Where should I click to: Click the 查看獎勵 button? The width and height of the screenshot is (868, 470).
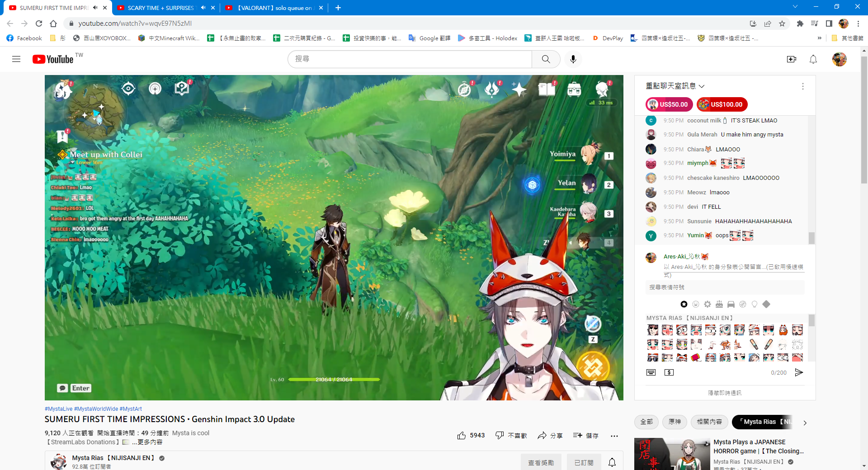point(541,463)
